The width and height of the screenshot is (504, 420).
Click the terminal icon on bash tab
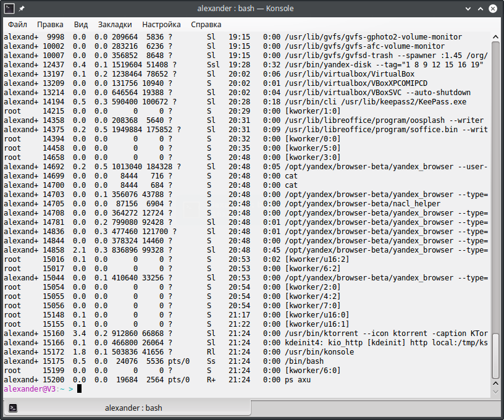(13, 408)
